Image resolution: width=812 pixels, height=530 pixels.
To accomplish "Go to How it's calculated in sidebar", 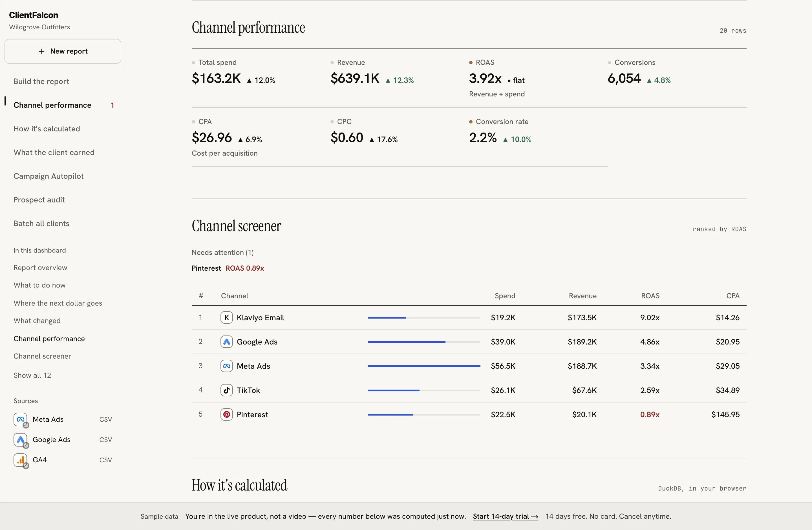I will (47, 129).
